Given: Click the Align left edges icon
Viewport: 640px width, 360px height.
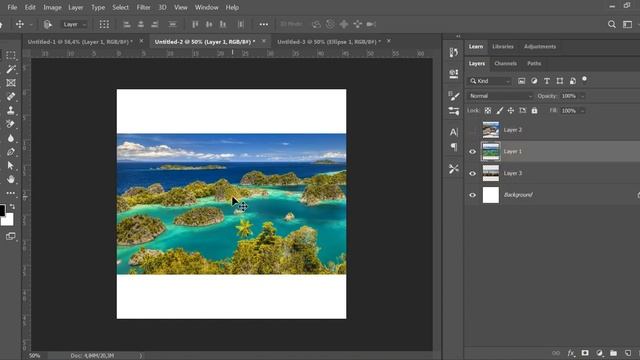Looking at the screenshot, I should coord(127,24).
